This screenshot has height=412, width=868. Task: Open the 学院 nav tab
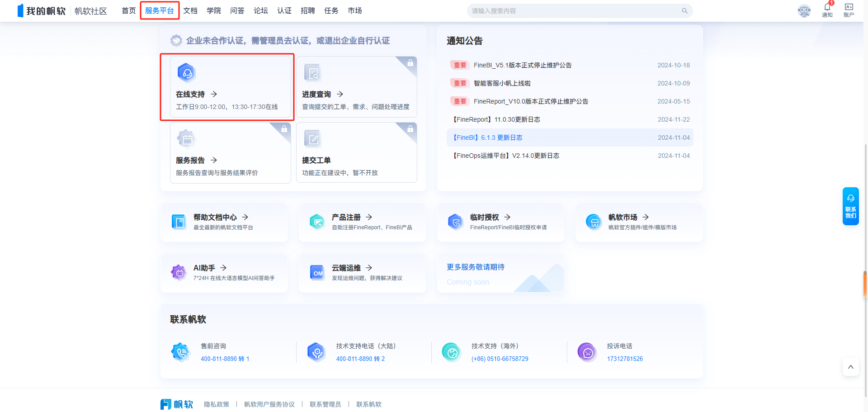click(x=214, y=11)
